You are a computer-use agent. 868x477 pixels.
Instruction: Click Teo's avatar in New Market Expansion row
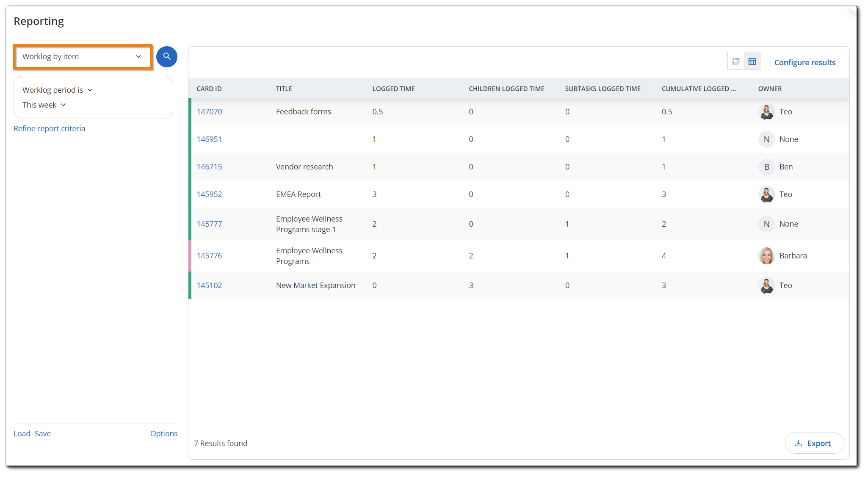(x=766, y=286)
